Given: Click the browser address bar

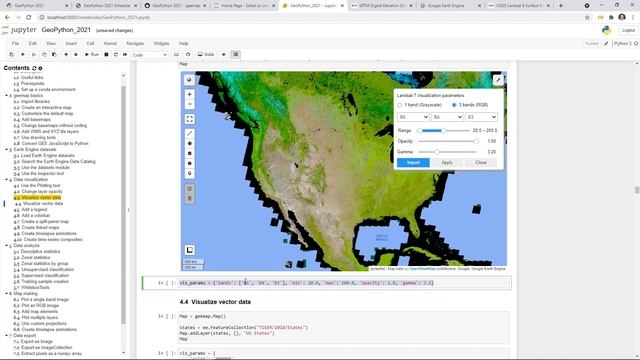Looking at the screenshot, I should pyautogui.click(x=310, y=18).
